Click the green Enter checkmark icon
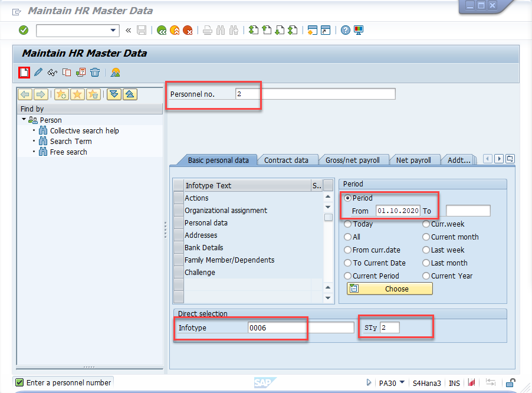 pyautogui.click(x=24, y=30)
